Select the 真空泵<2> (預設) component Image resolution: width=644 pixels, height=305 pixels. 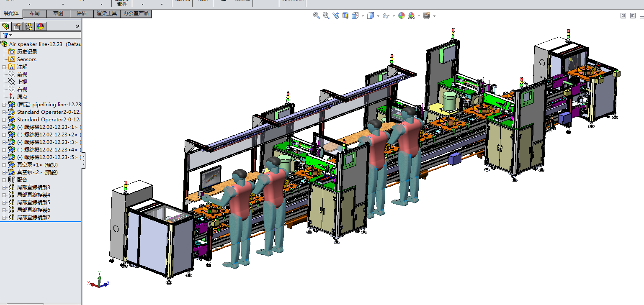click(37, 172)
